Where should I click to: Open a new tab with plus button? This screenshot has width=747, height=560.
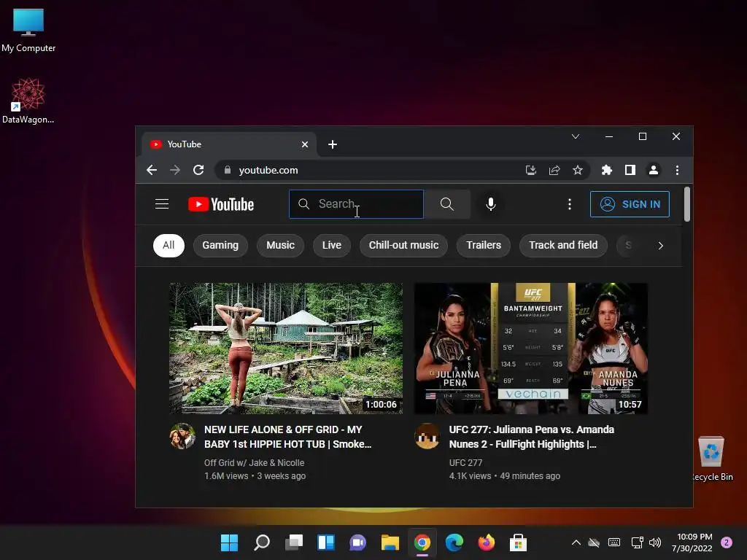333,144
